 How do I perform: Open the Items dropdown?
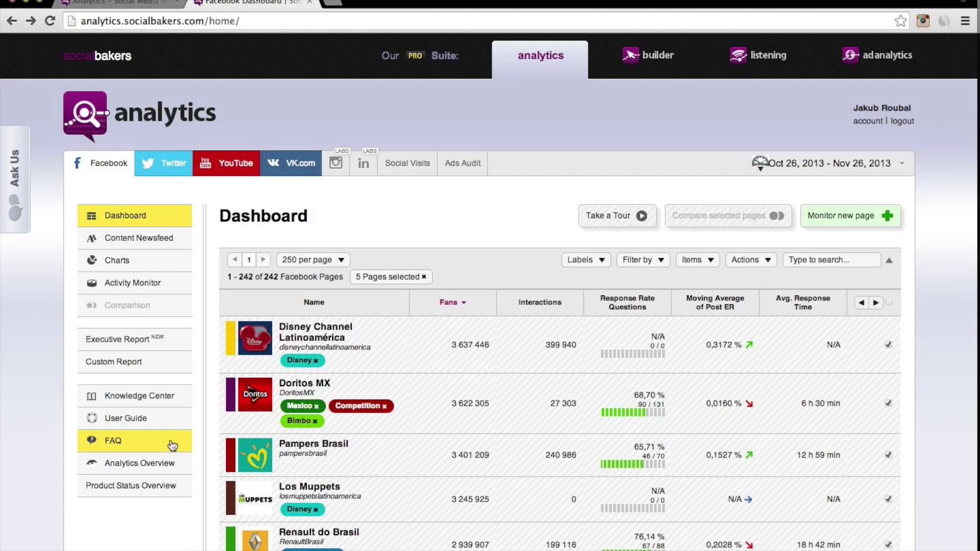[x=698, y=260]
